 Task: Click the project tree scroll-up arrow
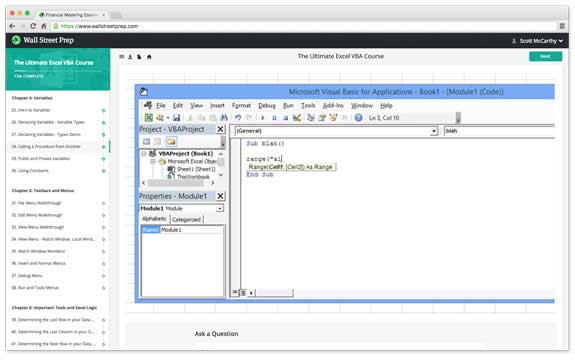pyautogui.click(x=221, y=154)
